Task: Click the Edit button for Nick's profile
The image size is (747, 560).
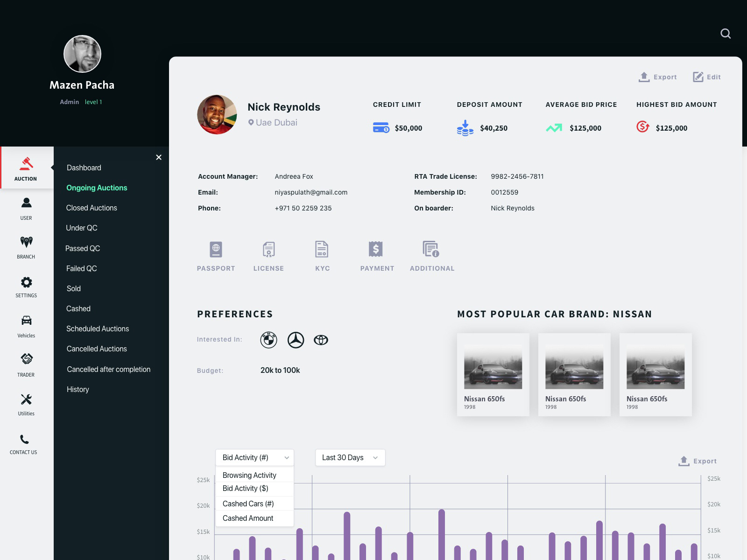Action: coord(706,77)
